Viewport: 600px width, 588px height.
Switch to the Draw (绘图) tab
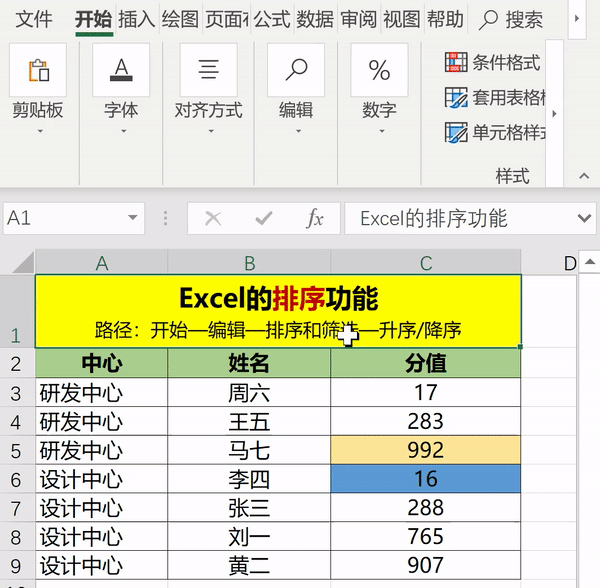[x=180, y=19]
